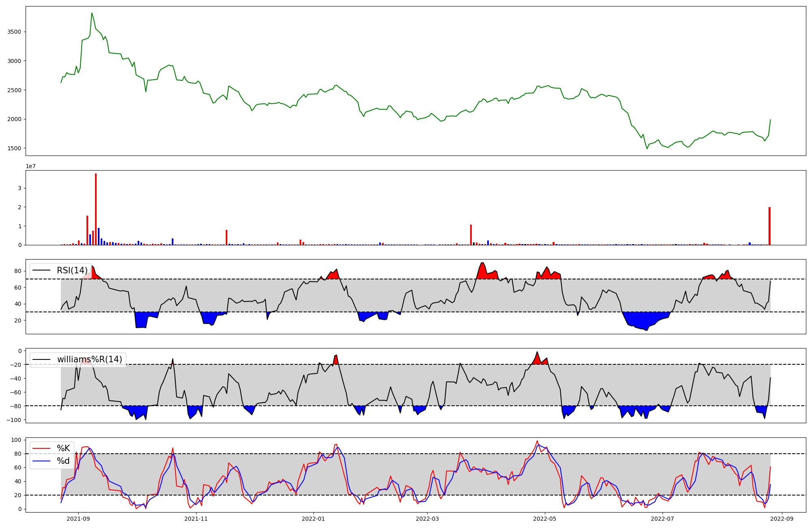Click the RSI(14) legend label
This screenshot has width=812, height=528.
point(72,270)
